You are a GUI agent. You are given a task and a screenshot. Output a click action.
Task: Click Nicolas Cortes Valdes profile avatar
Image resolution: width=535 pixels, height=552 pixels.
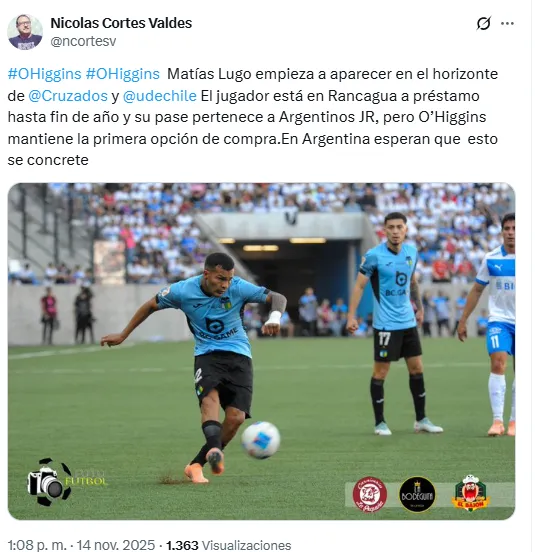point(25,32)
